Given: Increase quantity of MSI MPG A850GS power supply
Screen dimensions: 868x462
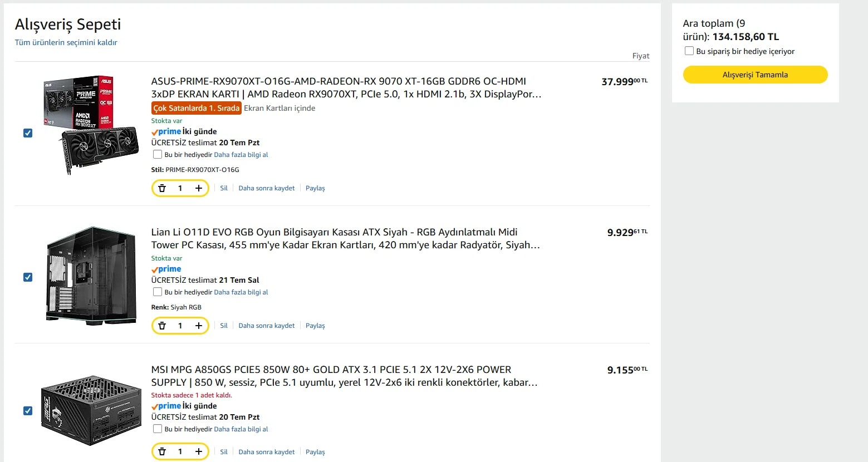Looking at the screenshot, I should (x=199, y=451).
